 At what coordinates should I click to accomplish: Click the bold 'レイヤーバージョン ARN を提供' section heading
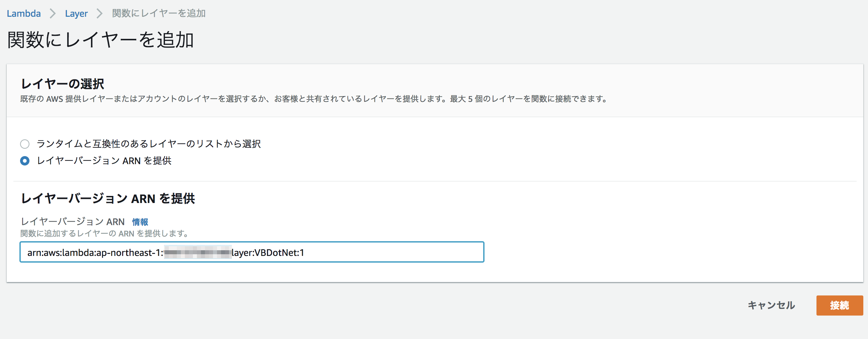tap(108, 199)
